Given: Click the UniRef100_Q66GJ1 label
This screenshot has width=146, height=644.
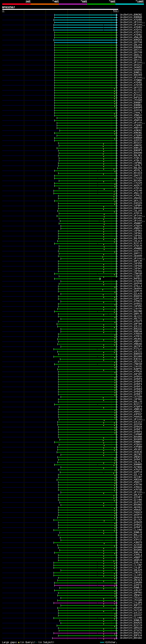Looking at the screenshot, I should pyautogui.click(x=131, y=55).
